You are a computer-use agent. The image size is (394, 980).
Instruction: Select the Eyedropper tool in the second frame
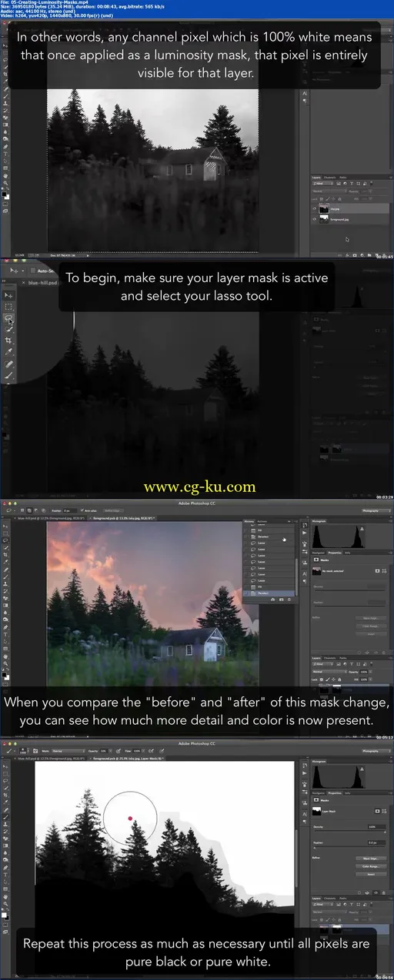point(8,352)
